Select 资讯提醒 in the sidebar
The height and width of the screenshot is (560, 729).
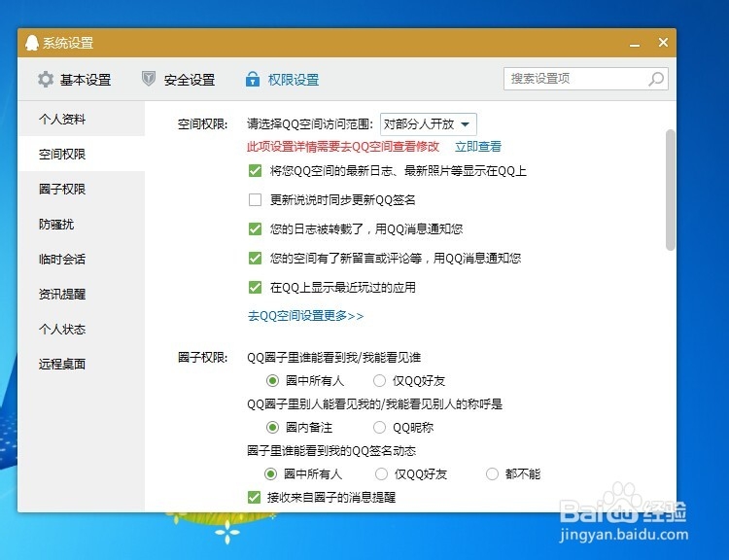tap(82, 294)
